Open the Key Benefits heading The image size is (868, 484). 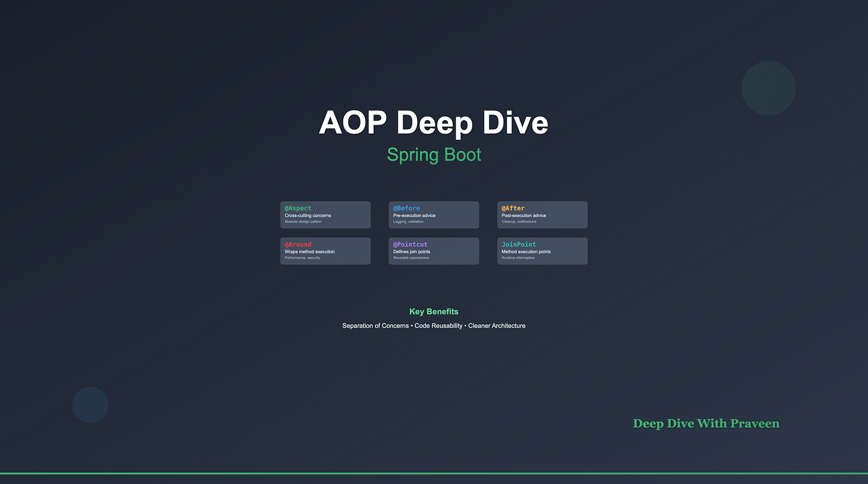click(434, 311)
